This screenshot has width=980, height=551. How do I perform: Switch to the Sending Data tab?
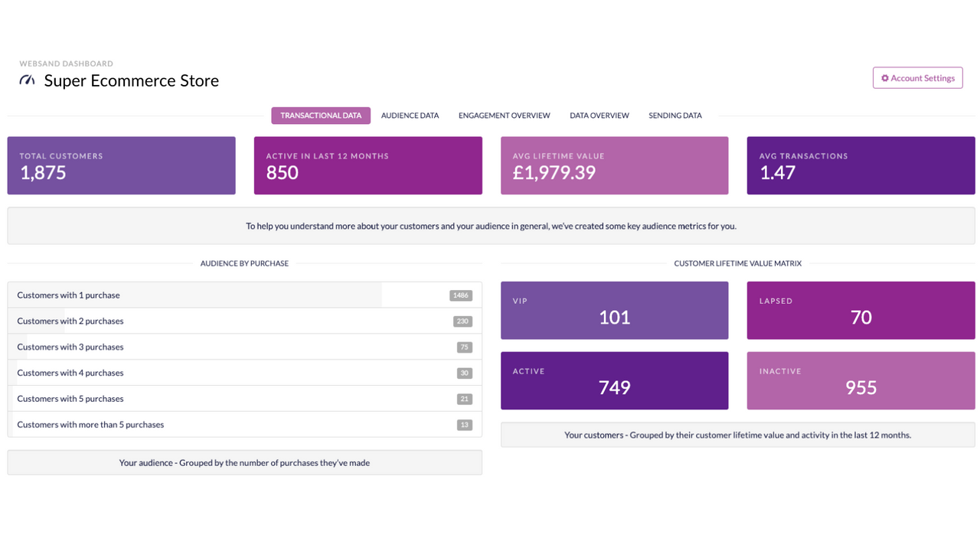pos(675,115)
